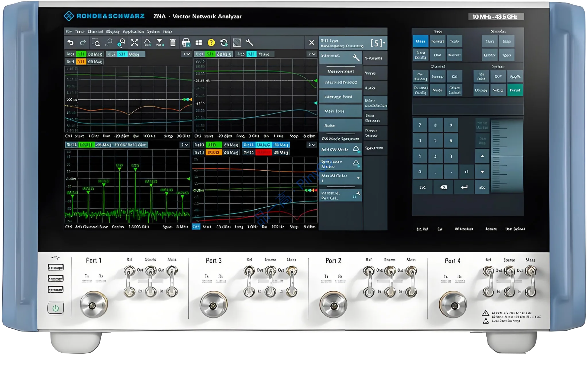Open the Application menu
This screenshot has height=382, width=588.
coord(134,32)
